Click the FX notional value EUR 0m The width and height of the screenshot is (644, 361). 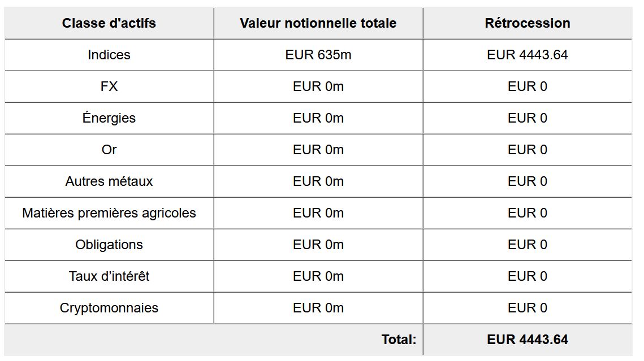pos(318,86)
